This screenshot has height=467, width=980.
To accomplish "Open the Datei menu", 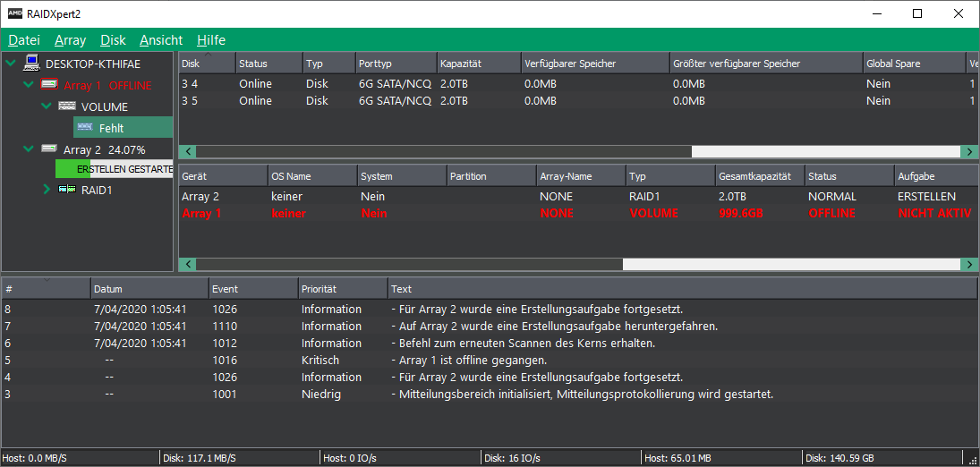I will (24, 40).
